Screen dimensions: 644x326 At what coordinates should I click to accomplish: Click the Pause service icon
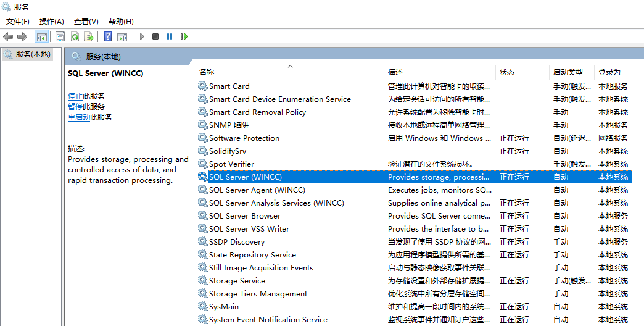pyautogui.click(x=170, y=36)
